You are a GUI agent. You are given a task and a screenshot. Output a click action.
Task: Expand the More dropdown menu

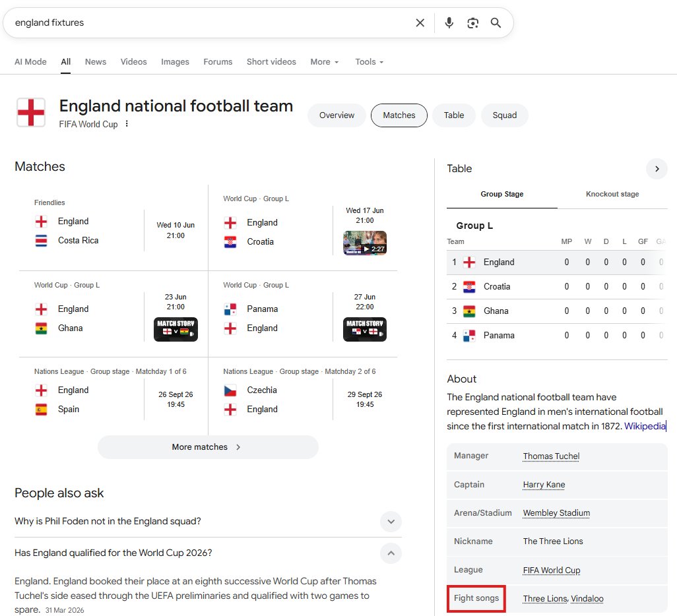pos(324,62)
